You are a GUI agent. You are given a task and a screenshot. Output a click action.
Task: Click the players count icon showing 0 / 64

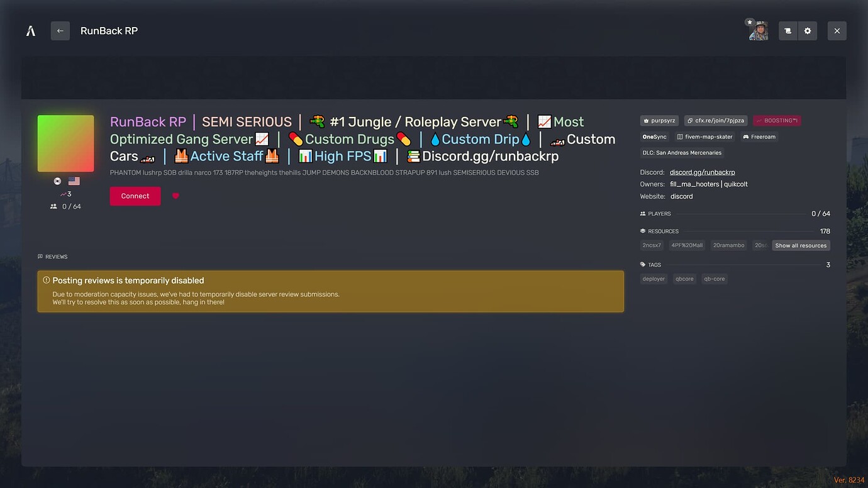pos(53,206)
